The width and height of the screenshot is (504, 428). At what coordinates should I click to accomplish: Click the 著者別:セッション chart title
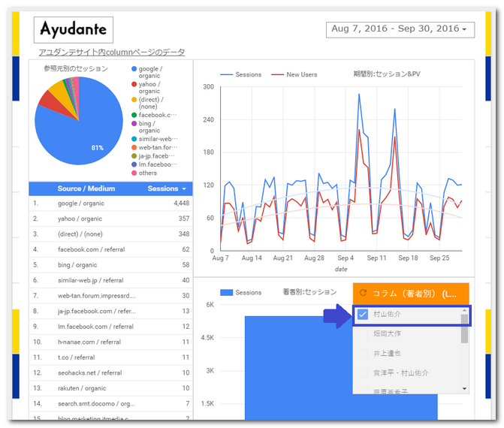click(x=309, y=292)
